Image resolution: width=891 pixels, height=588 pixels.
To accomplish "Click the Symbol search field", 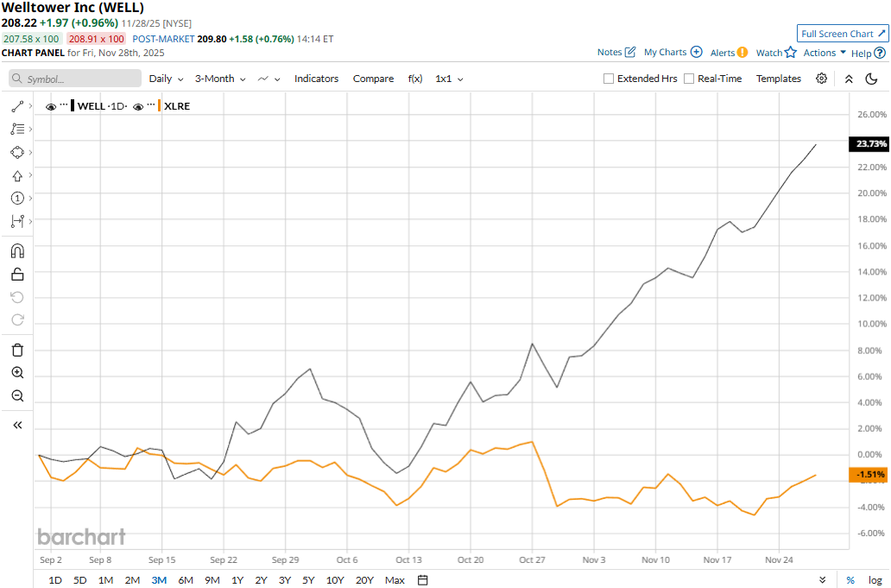I will 75,79.
